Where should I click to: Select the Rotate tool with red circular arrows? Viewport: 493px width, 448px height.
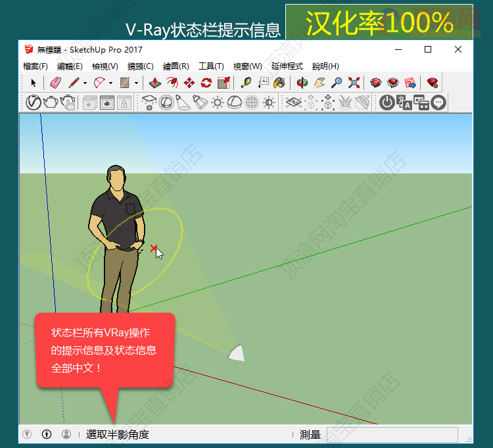point(206,83)
